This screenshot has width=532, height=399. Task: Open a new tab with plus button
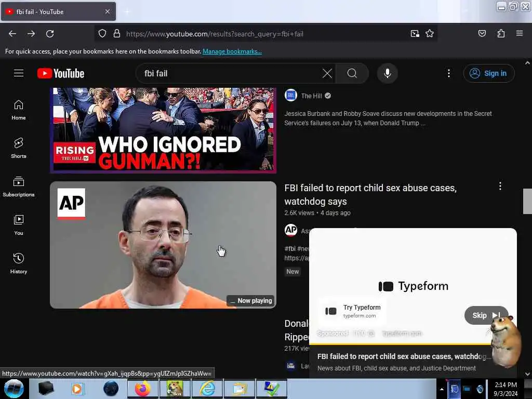[x=127, y=12]
